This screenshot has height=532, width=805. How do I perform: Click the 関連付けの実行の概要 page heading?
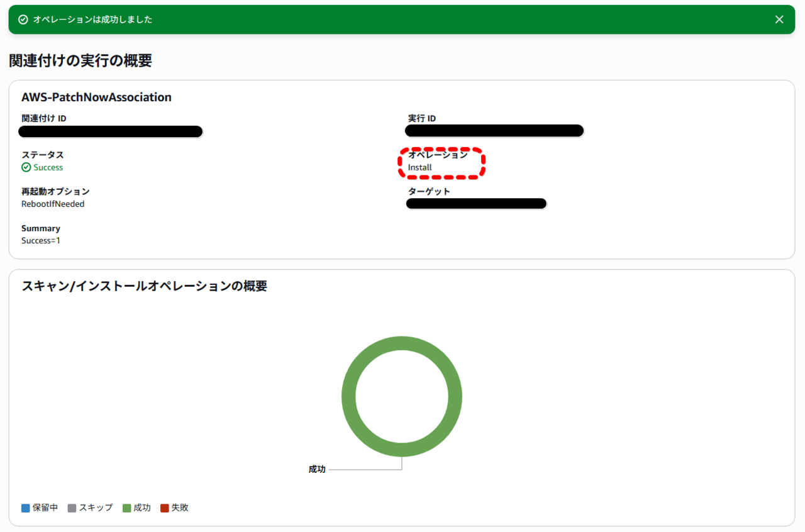(80, 60)
